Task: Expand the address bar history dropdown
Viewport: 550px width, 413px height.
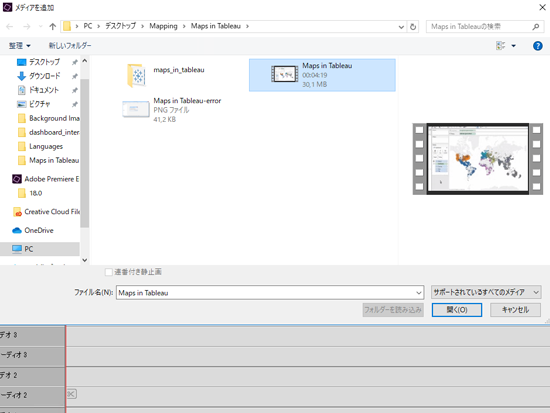Action: (401, 27)
